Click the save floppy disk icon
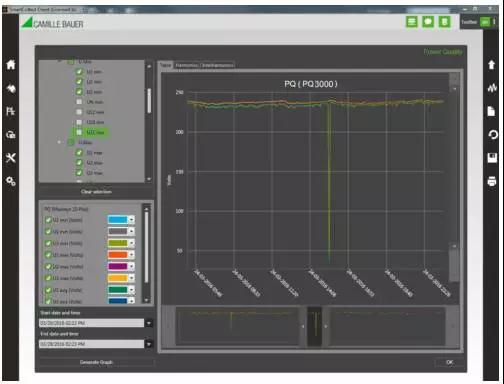The width and height of the screenshot is (504, 384). (492, 158)
